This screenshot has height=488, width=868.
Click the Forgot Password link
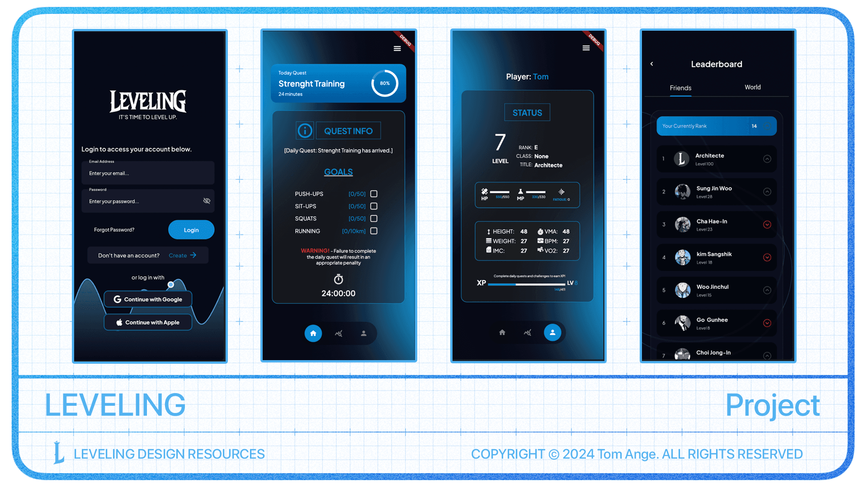tap(113, 230)
